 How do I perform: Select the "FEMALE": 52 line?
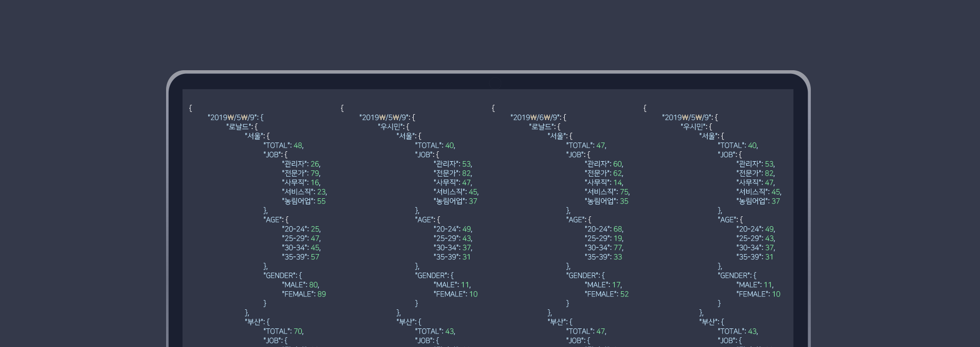(x=607, y=294)
